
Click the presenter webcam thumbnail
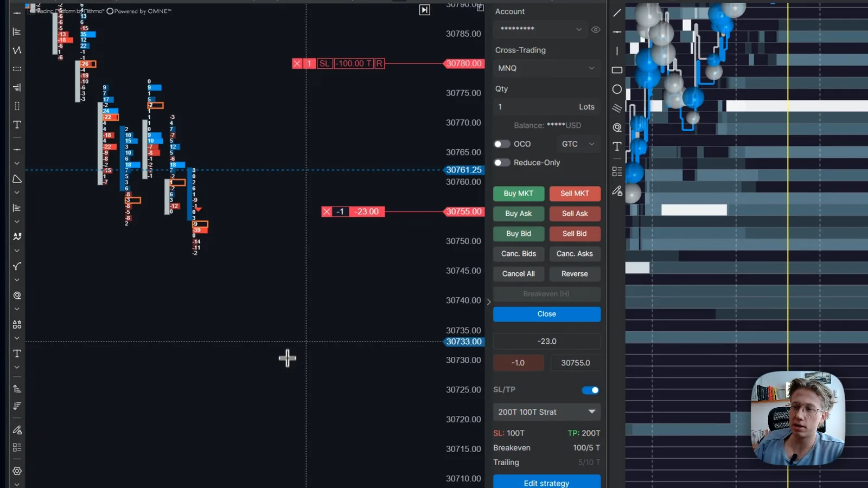[x=797, y=418]
